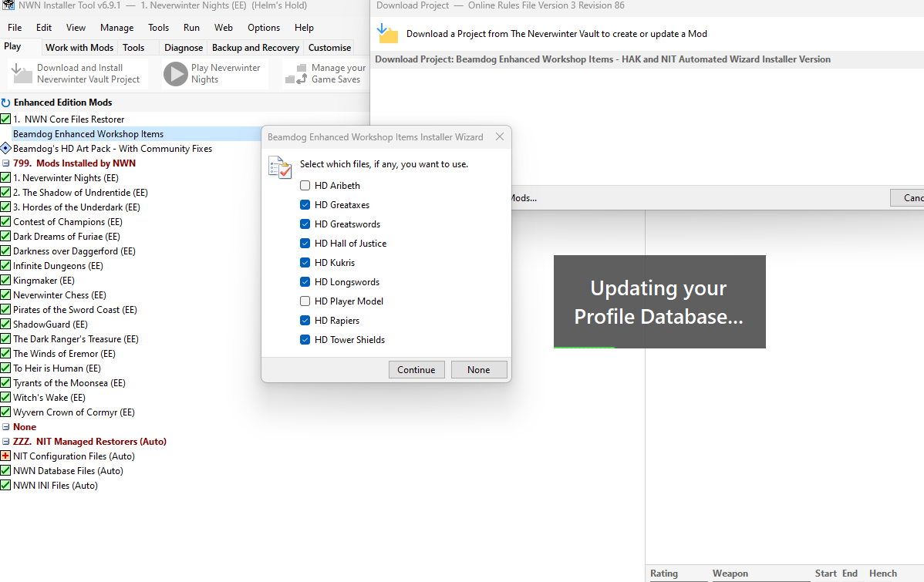Select Hordes of the Underdark (EE)
Image resolution: width=924 pixels, height=582 pixels.
coord(76,207)
